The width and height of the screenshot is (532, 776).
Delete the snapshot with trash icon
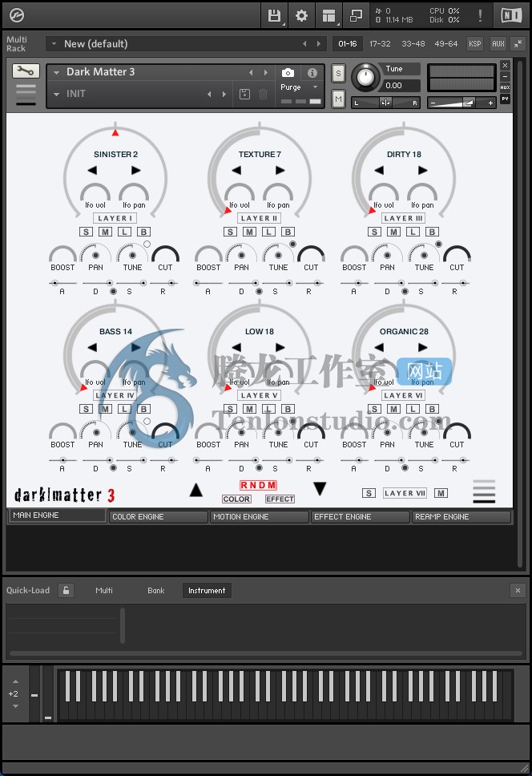point(263,94)
